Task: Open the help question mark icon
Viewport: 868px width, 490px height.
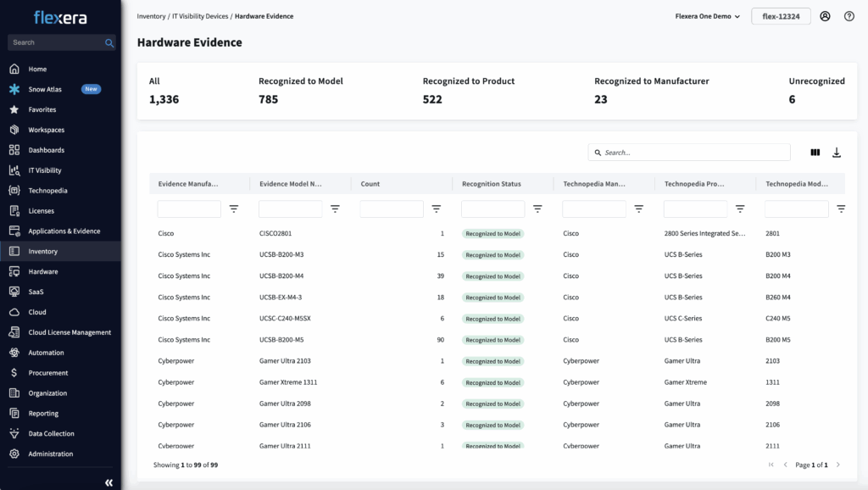Action: [849, 16]
